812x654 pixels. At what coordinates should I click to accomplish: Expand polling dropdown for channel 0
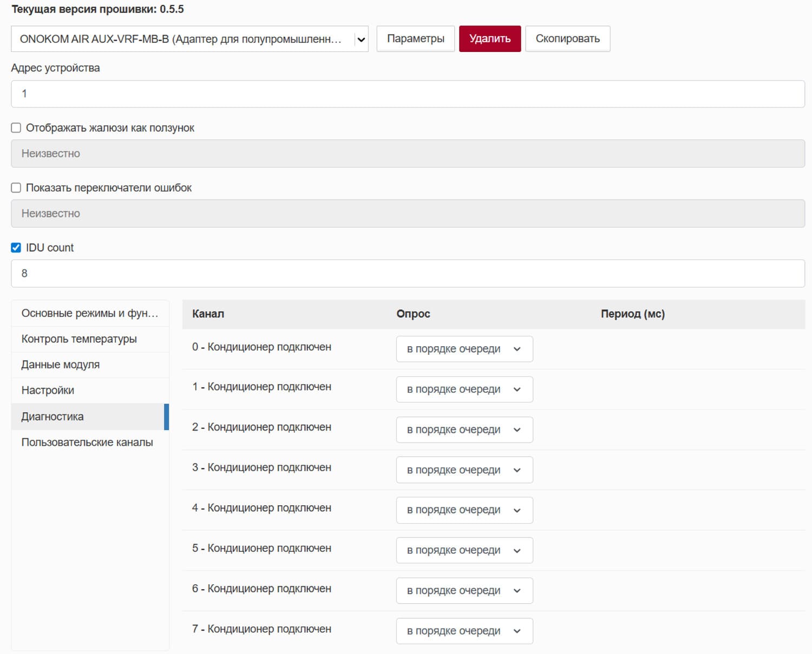464,349
